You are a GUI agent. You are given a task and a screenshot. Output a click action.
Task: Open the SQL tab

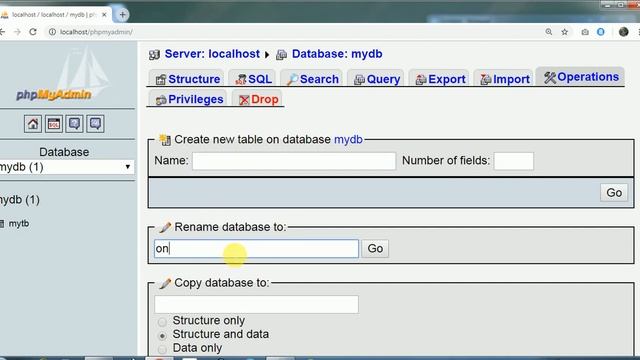253,79
